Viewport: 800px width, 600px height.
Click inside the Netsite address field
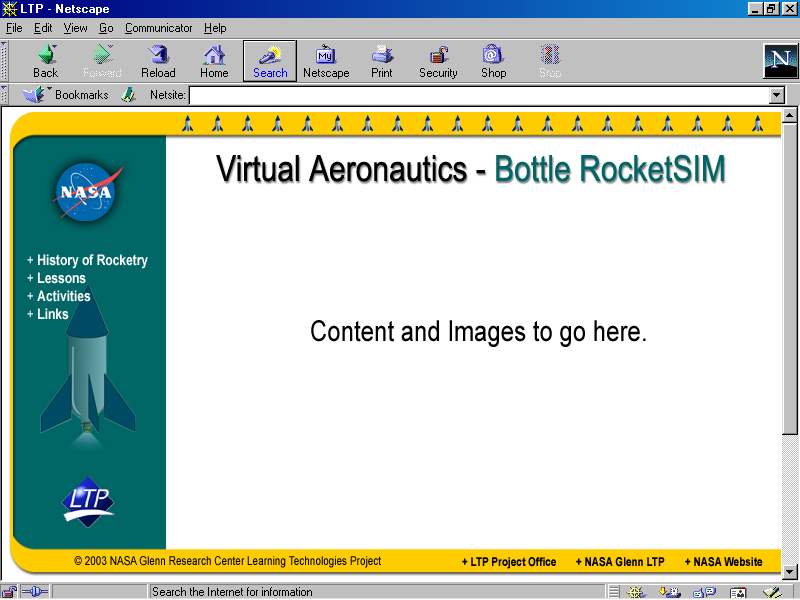point(478,95)
